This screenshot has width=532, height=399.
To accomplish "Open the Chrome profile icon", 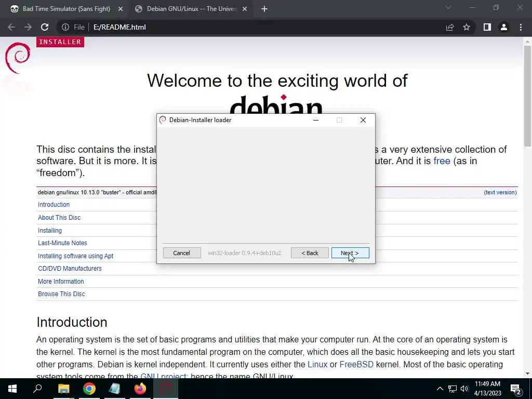I will (504, 27).
